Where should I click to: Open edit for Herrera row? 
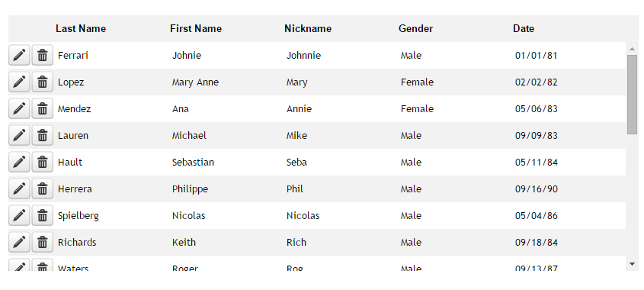pos(19,188)
